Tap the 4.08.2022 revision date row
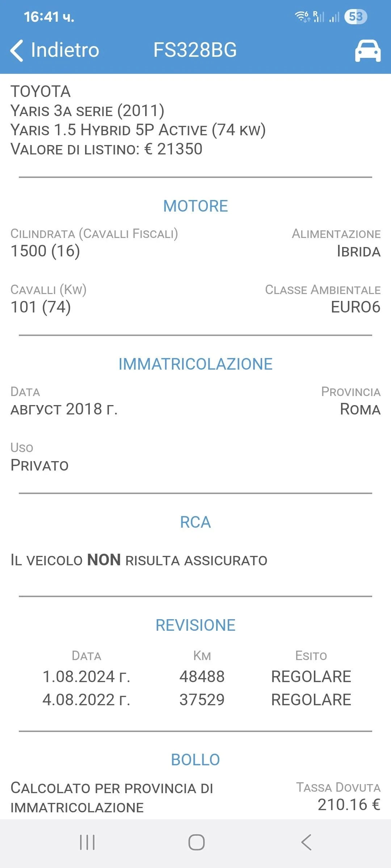The width and height of the screenshot is (391, 868). pos(86,699)
